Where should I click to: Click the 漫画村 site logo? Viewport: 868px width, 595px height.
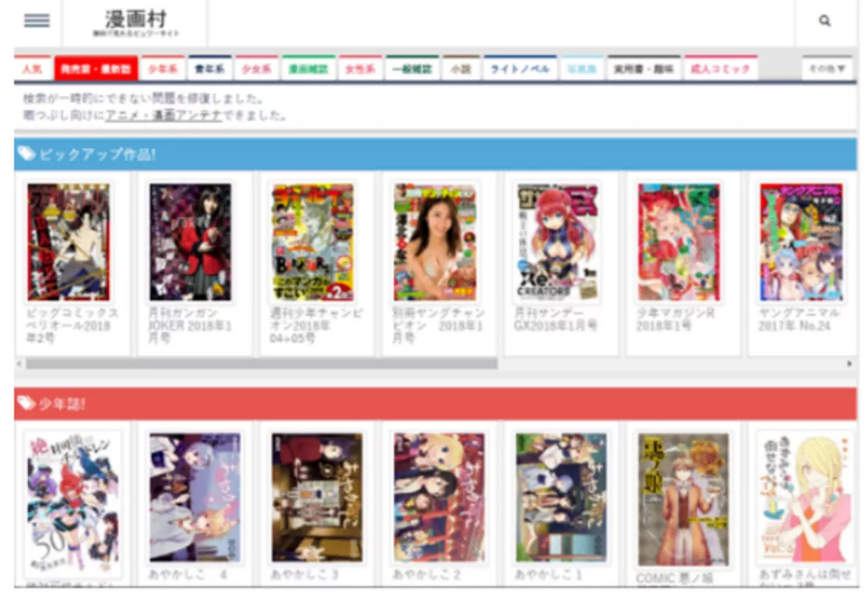coord(135,23)
